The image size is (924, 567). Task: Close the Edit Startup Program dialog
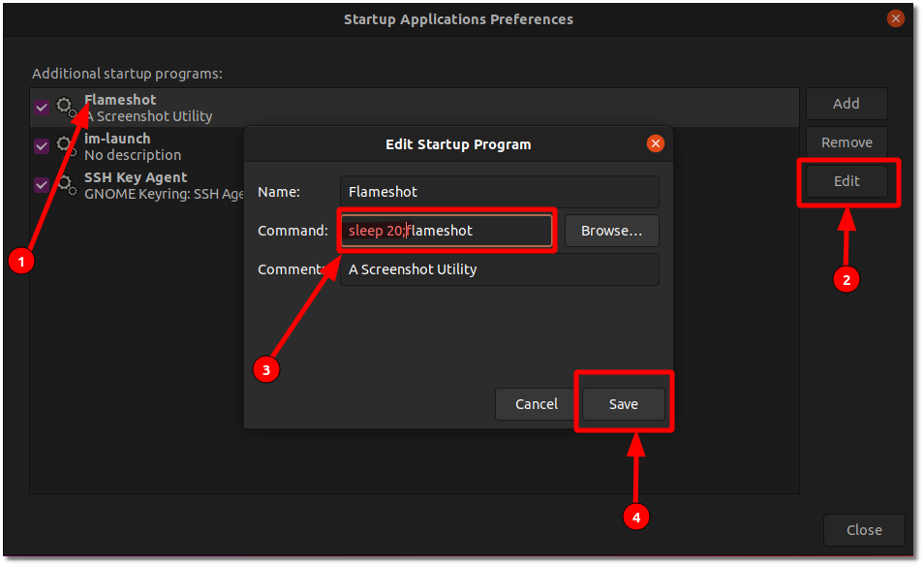click(656, 143)
